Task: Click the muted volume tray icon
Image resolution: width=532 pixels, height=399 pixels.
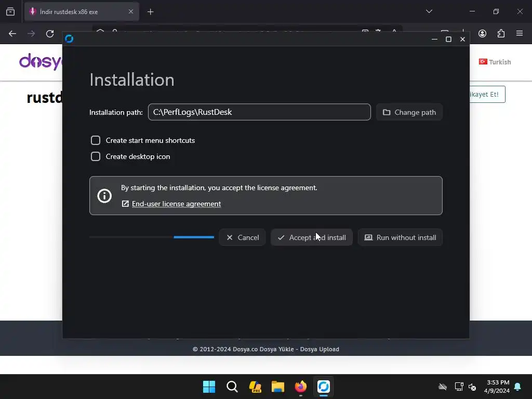Action: tap(472, 387)
